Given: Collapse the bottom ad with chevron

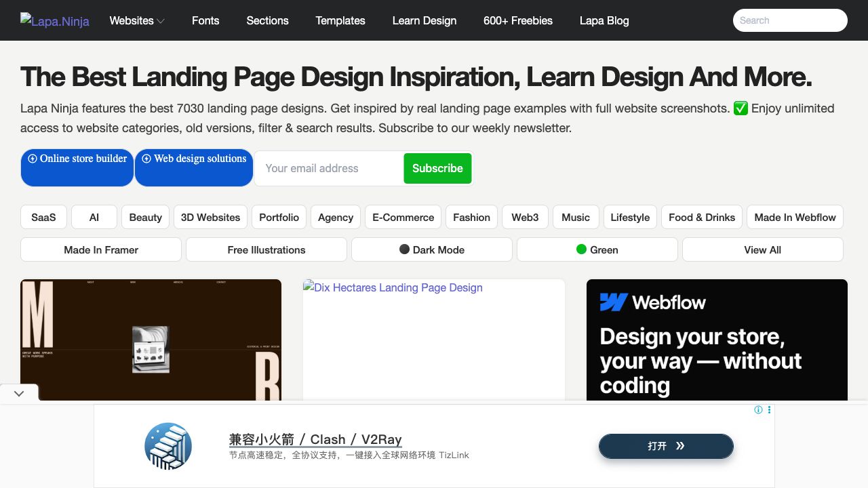Looking at the screenshot, I should [x=19, y=393].
